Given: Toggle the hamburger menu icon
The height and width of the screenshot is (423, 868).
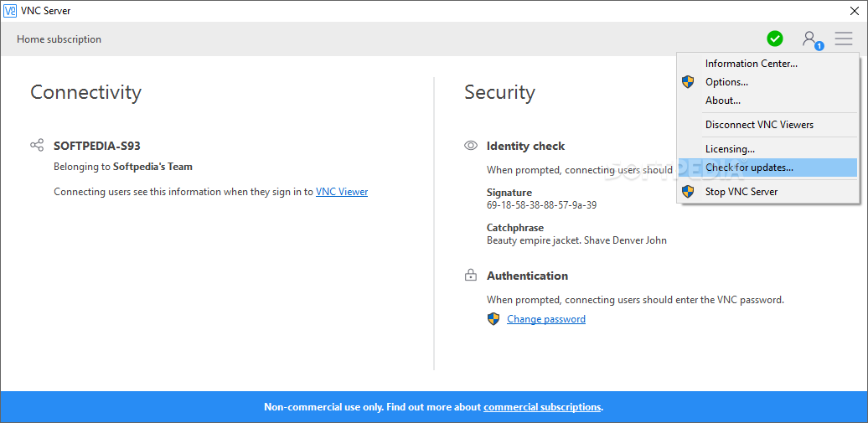Looking at the screenshot, I should tap(844, 39).
